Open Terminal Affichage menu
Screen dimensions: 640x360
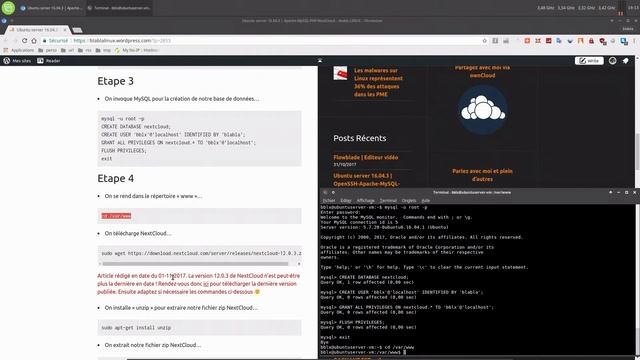point(365,200)
